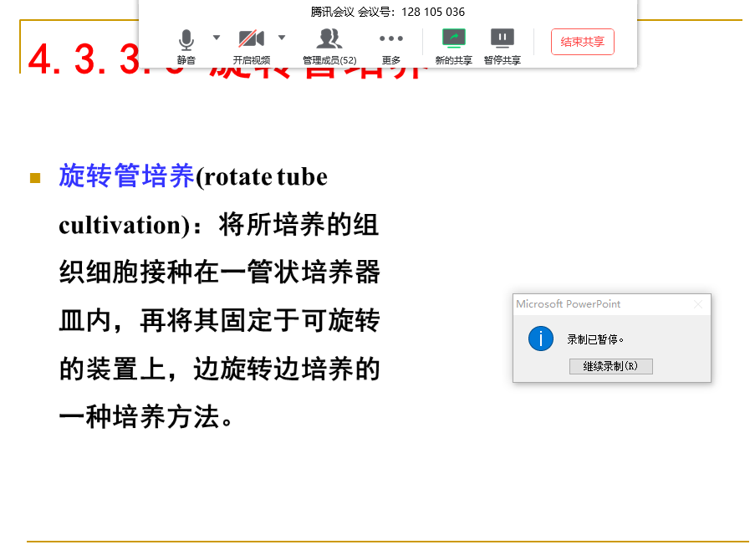
Task: Start a new screen share
Action: coord(453,44)
